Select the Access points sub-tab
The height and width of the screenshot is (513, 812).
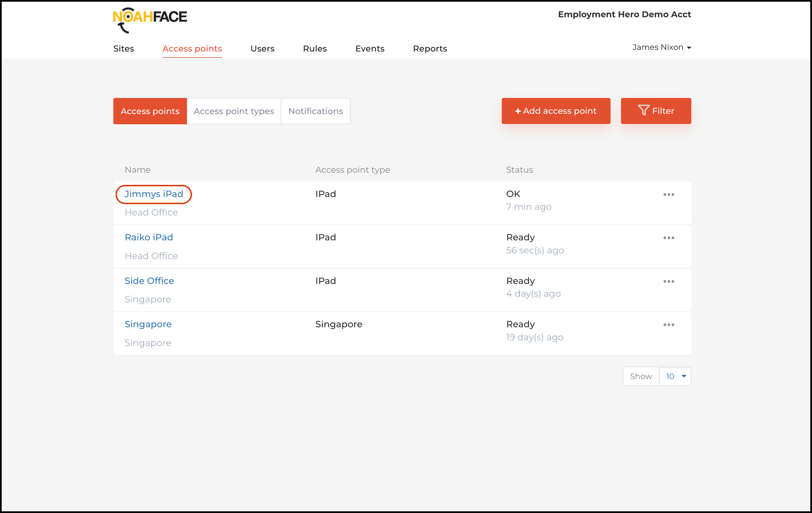click(x=150, y=111)
